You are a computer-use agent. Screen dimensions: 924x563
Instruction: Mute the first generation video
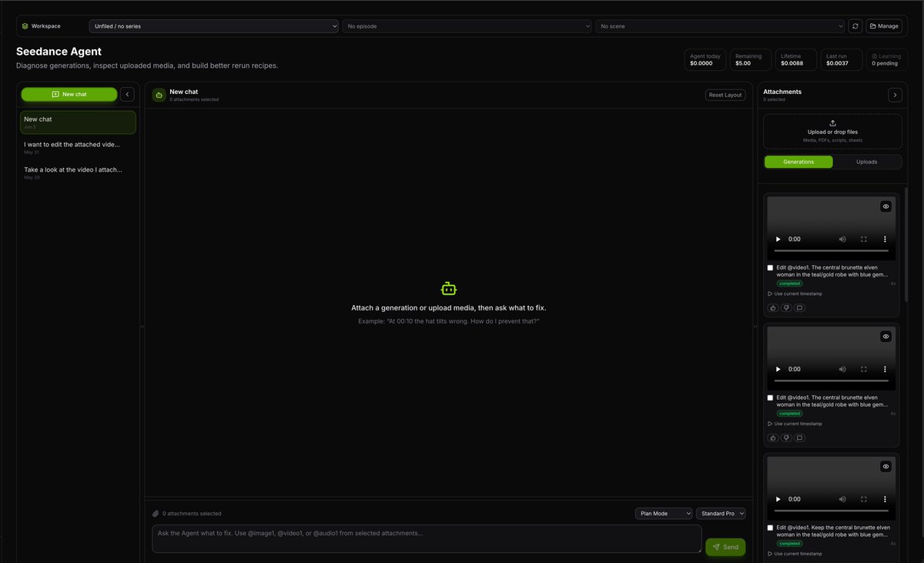click(x=842, y=240)
